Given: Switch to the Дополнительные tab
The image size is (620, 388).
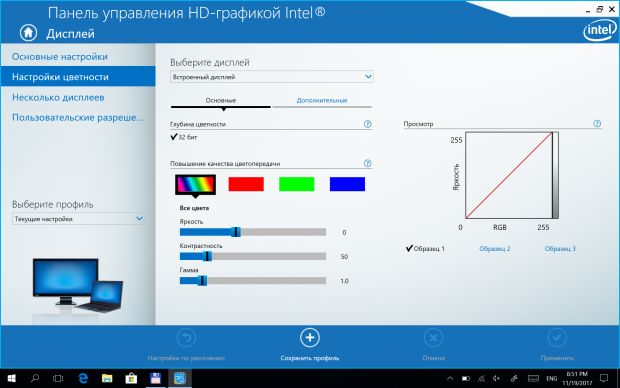Looking at the screenshot, I should click(x=322, y=100).
